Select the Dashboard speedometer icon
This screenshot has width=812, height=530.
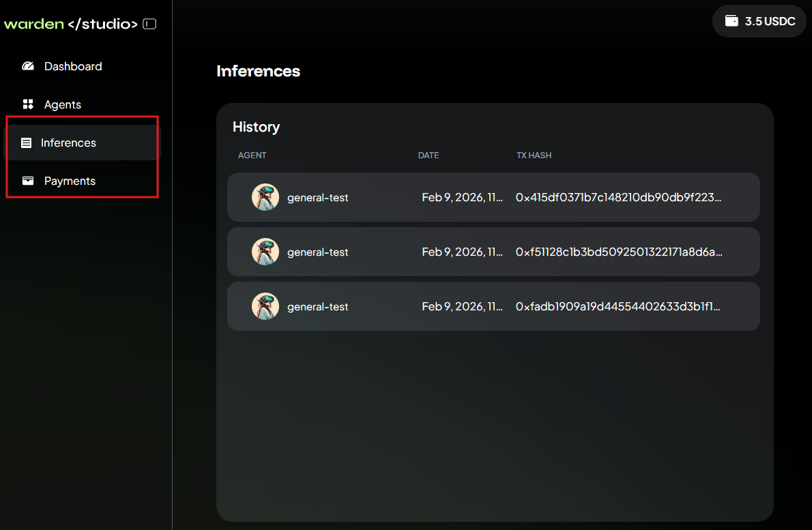coord(27,65)
